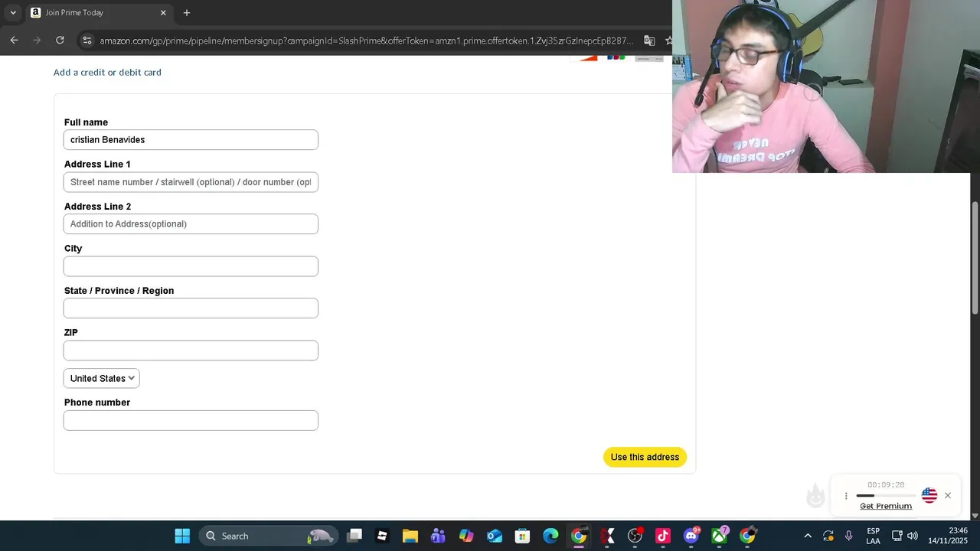
Task: Click the taskbar Search box
Action: (268, 536)
